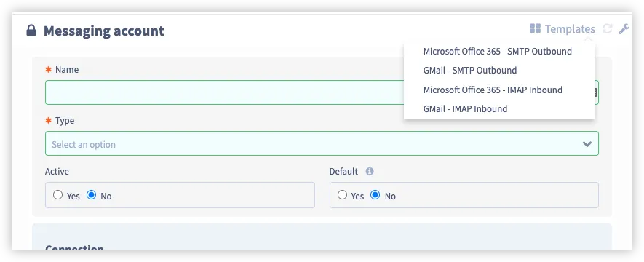Viewport: 644px width, 262px height.
Task: Set Active to No
Action: [x=91, y=195]
